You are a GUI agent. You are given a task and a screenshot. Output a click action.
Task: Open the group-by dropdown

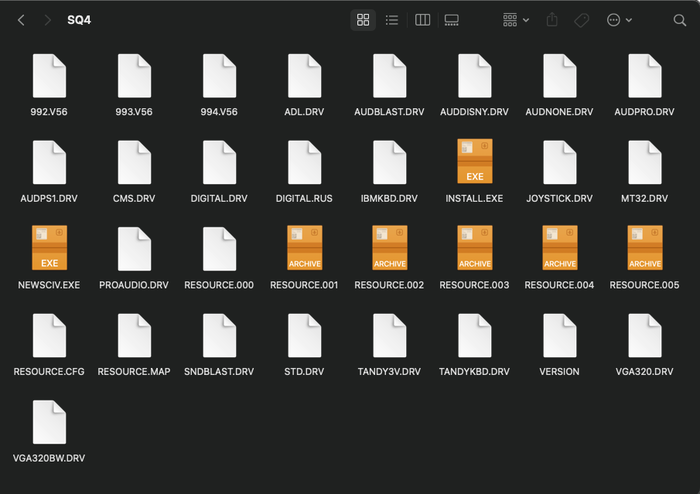point(516,20)
